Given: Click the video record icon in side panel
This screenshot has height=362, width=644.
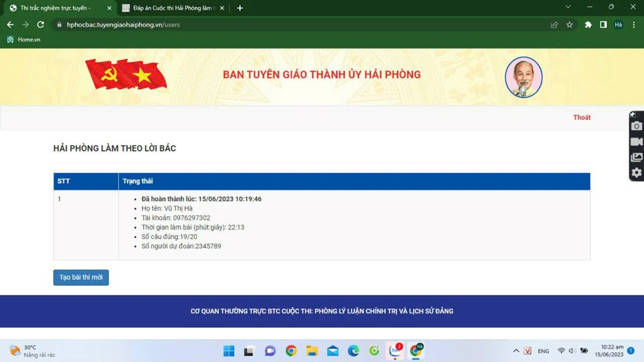Looking at the screenshot, I should point(637,142).
